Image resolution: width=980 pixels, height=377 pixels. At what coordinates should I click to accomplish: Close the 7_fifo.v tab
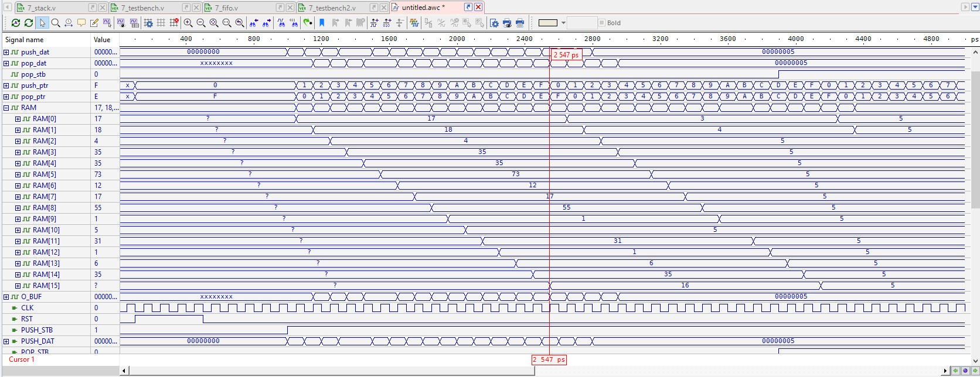pos(290,8)
